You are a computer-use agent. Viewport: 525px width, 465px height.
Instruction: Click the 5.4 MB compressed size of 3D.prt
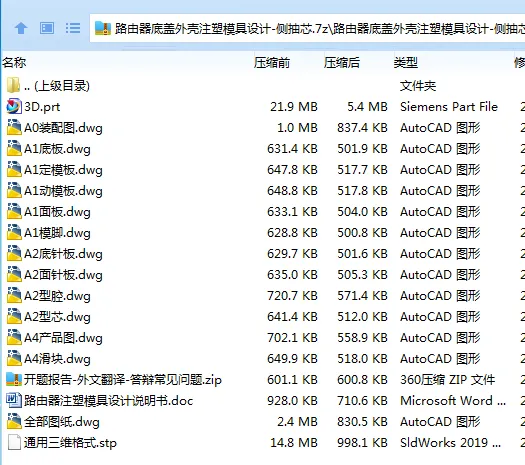(367, 107)
